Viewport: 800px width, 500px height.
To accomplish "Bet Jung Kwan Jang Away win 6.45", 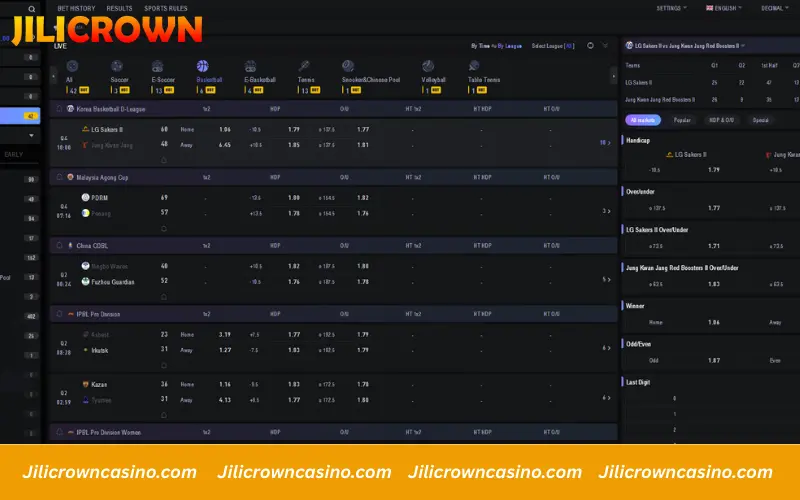I will click(x=224, y=145).
